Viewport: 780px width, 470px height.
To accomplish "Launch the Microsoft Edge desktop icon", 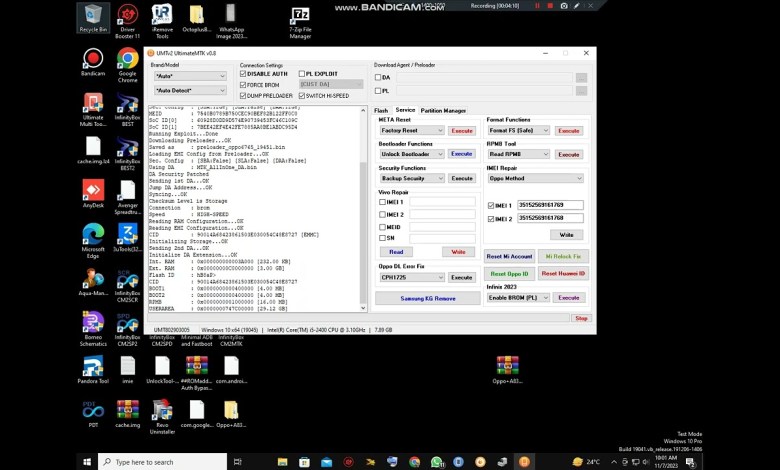I will [x=93, y=234].
